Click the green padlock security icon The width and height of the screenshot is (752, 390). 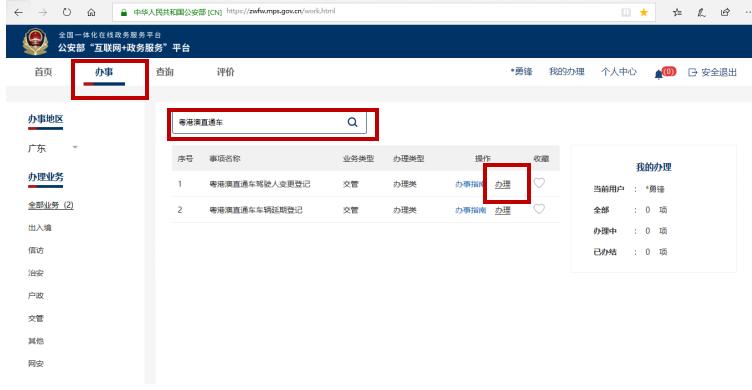124,12
